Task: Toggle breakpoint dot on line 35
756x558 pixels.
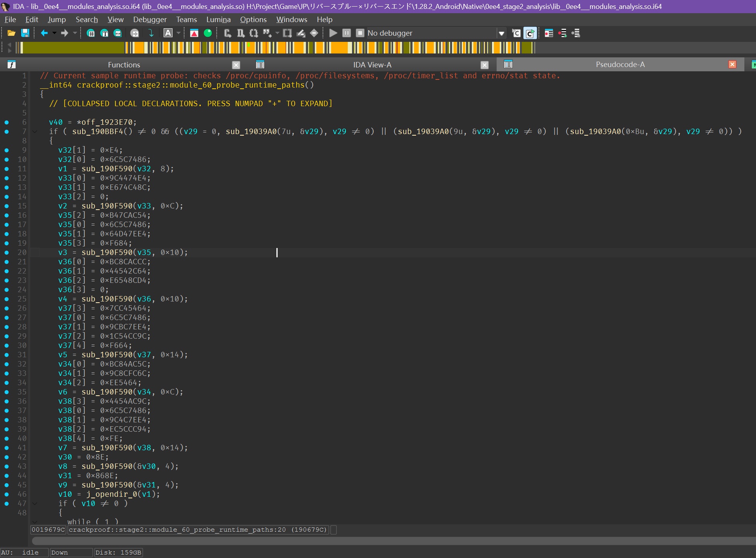Action: pos(7,392)
